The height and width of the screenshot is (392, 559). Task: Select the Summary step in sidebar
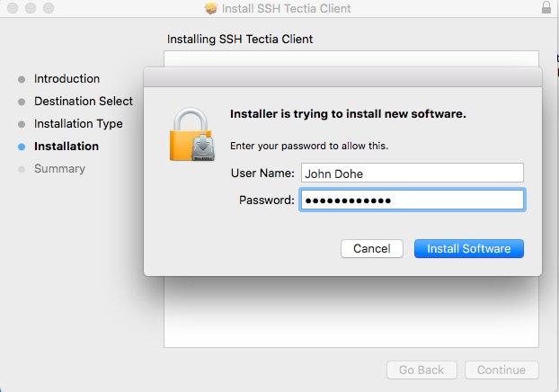pos(59,169)
